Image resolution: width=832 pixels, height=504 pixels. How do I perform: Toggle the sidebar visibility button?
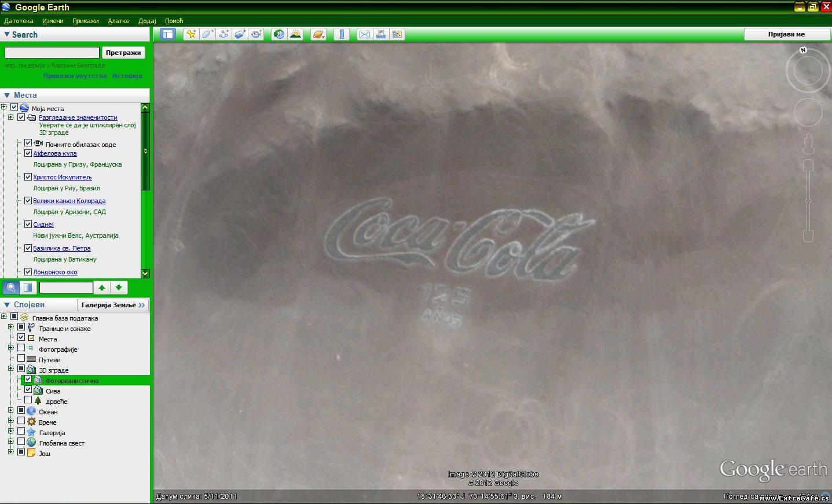click(x=168, y=34)
